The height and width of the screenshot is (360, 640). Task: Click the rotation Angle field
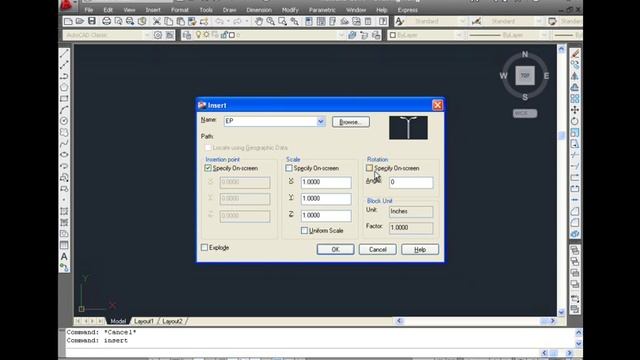[411, 182]
